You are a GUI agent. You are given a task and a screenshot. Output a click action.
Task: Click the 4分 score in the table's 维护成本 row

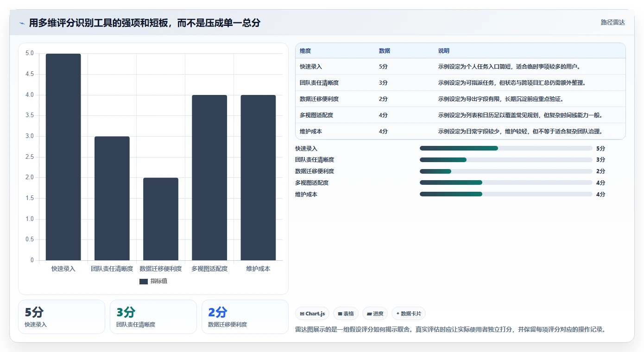click(383, 132)
